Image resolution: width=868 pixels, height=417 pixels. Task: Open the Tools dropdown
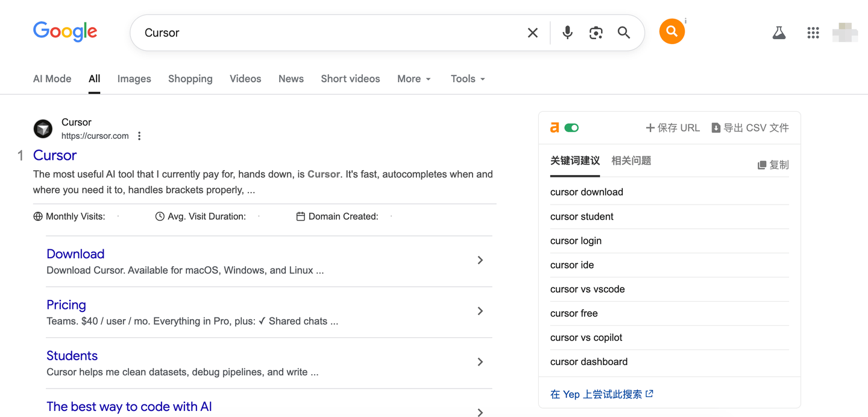point(468,79)
